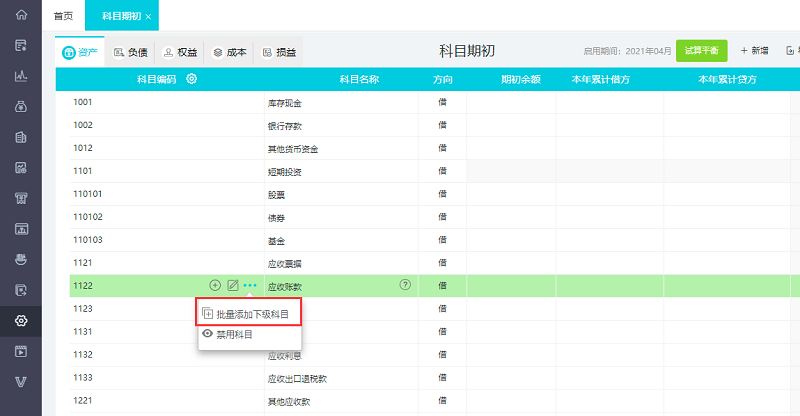Select account code 1132
Screen dimensions: 800x416
(83, 355)
